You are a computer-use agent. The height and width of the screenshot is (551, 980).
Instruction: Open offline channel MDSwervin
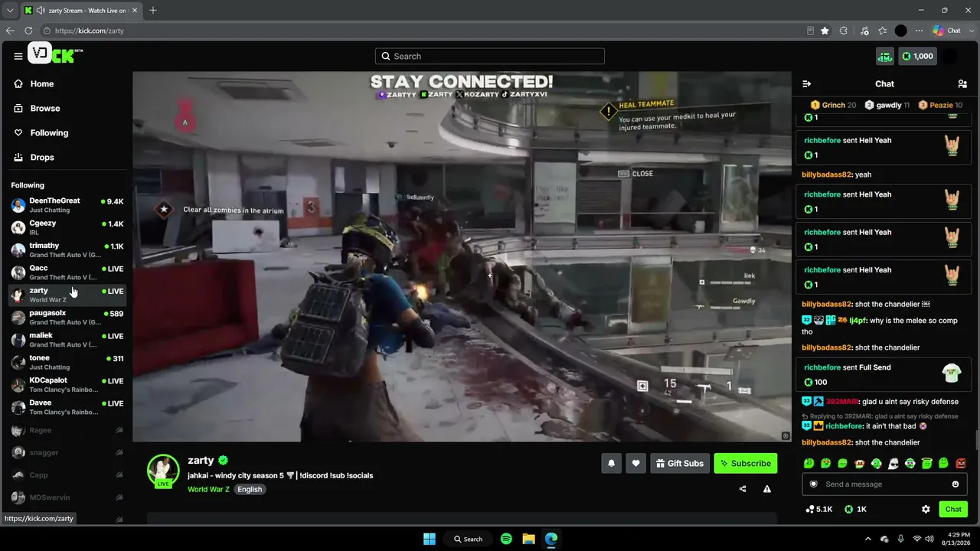point(67,497)
